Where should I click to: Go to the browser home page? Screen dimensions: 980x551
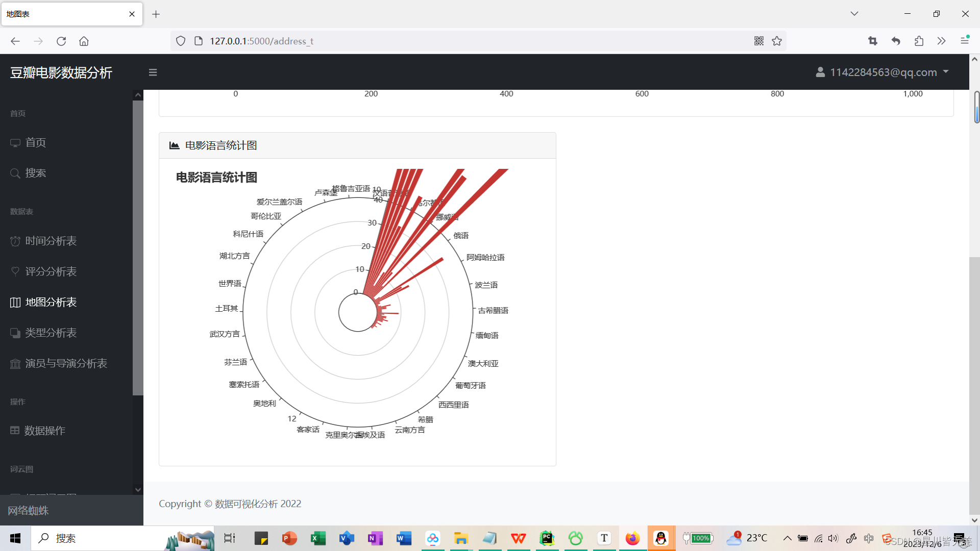84,41
